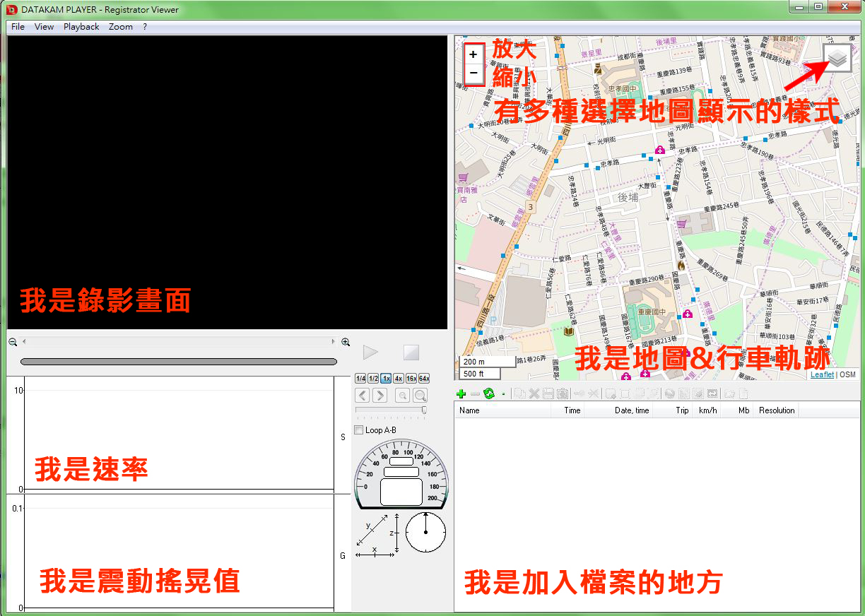
Task: Click the 200 m map scale label
Action: point(488,362)
